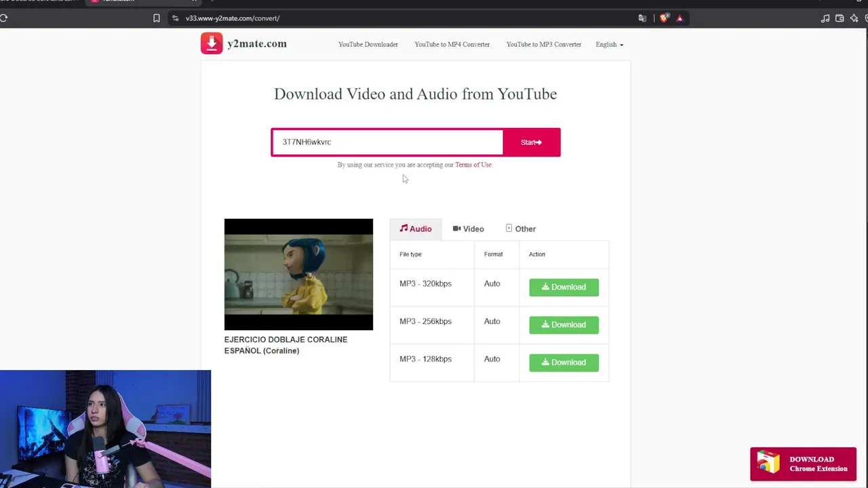Click the browser address bar URL

233,18
